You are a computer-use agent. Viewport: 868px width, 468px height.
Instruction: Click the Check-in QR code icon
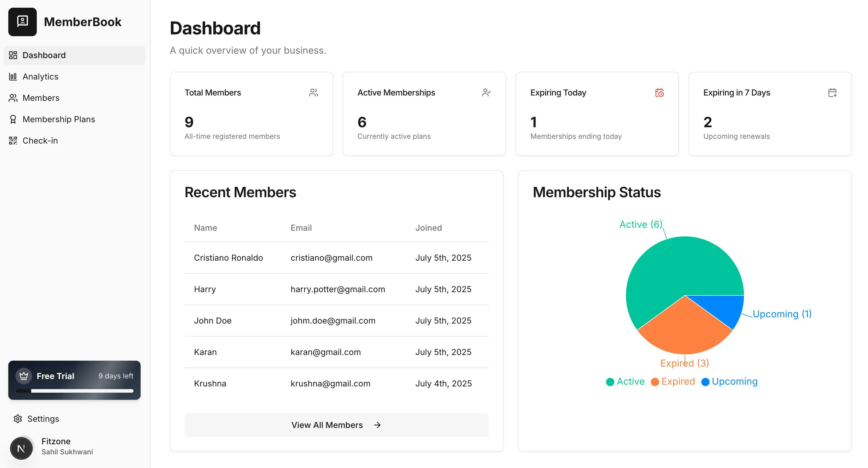click(13, 141)
